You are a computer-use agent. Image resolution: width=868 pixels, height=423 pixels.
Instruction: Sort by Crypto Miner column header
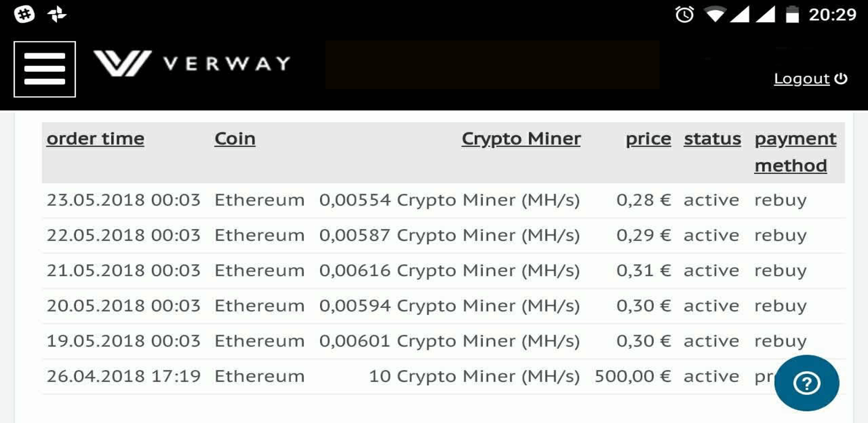tap(521, 138)
